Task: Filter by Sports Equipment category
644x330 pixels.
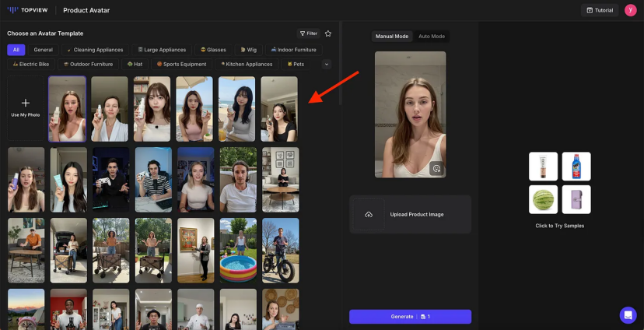Action: (181, 64)
